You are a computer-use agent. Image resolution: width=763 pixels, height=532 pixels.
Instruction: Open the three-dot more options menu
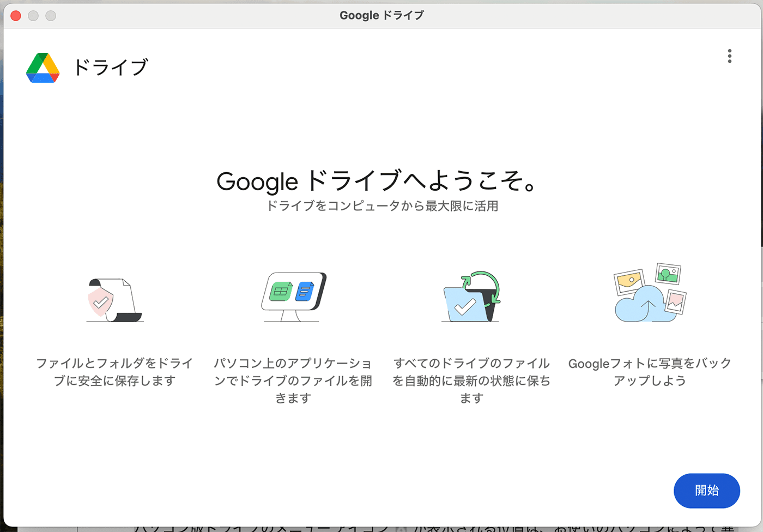click(x=729, y=56)
